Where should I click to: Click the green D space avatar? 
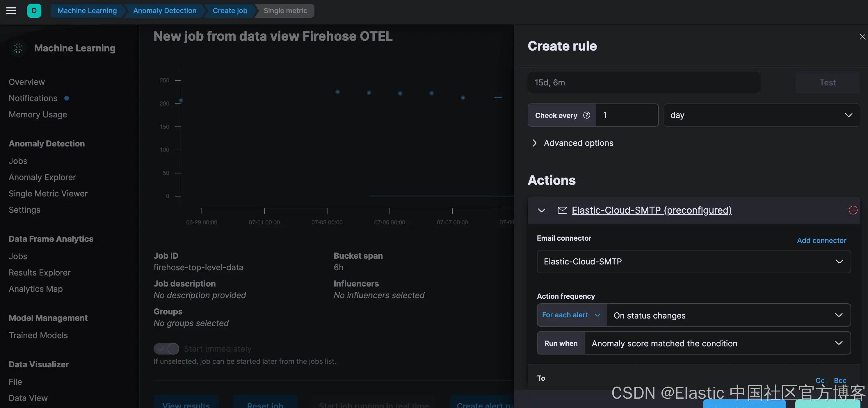(x=34, y=11)
